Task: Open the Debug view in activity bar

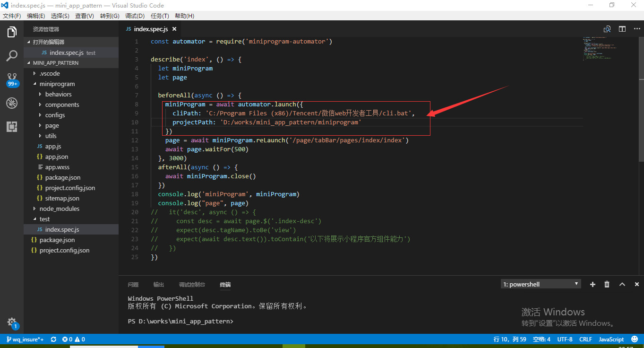Action: click(x=12, y=103)
